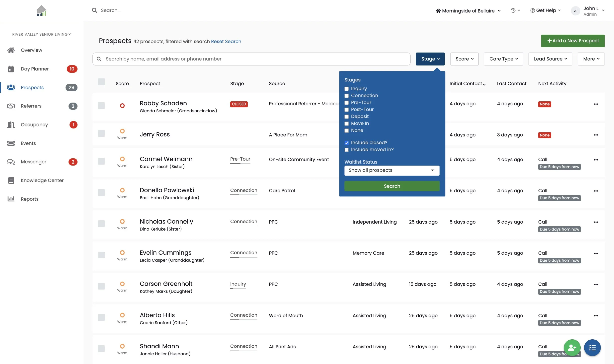Expand the Get Help menu
The image size is (614, 364).
[x=545, y=10]
